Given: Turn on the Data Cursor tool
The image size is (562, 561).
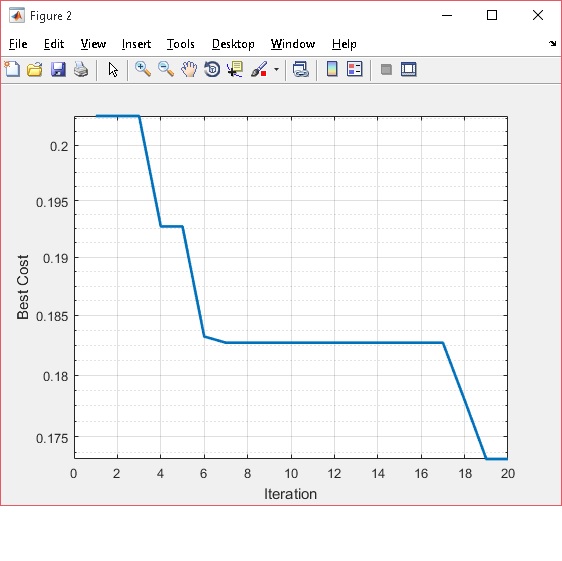Looking at the screenshot, I should coord(235,69).
